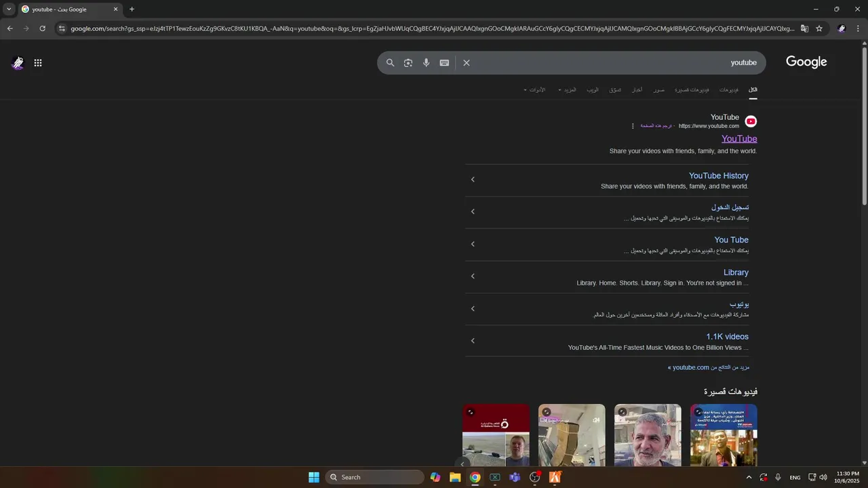Image resolution: width=868 pixels, height=488 pixels.
Task: Open the YouTube History link
Action: tap(719, 176)
